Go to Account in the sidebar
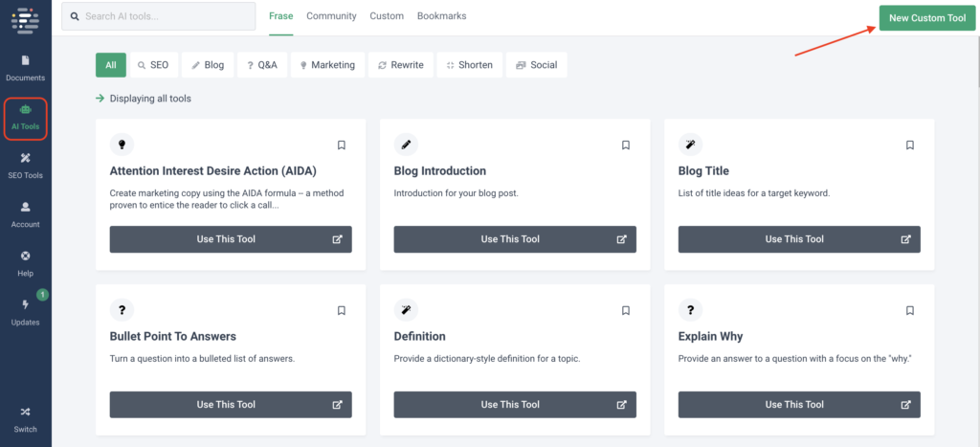Viewport: 980px width, 447px height. click(25, 213)
